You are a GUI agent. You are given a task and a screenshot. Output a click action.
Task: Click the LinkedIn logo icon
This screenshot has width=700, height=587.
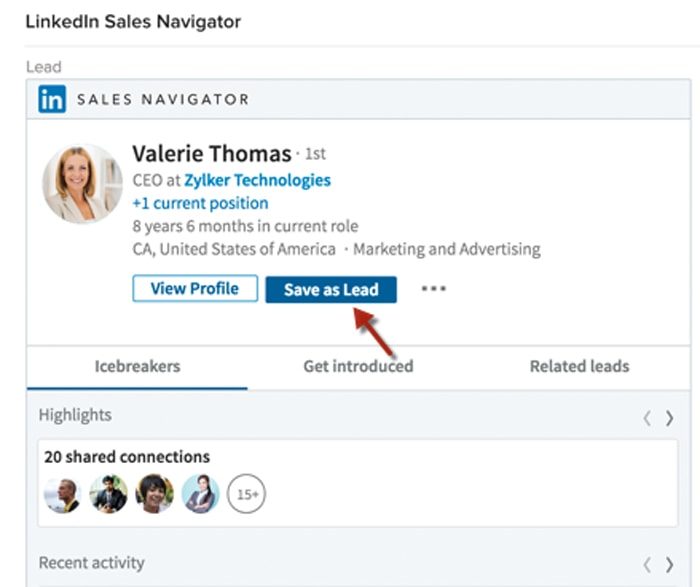[52, 99]
